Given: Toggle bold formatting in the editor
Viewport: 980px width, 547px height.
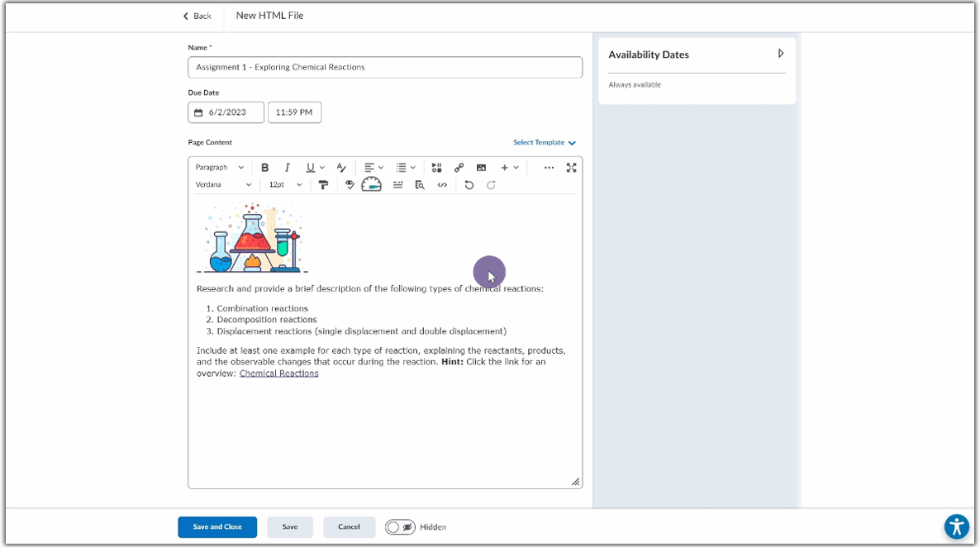Looking at the screenshot, I should click(264, 168).
